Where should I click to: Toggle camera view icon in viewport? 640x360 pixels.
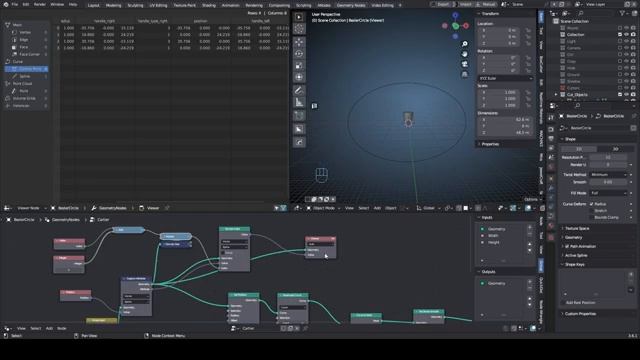pos(464,64)
